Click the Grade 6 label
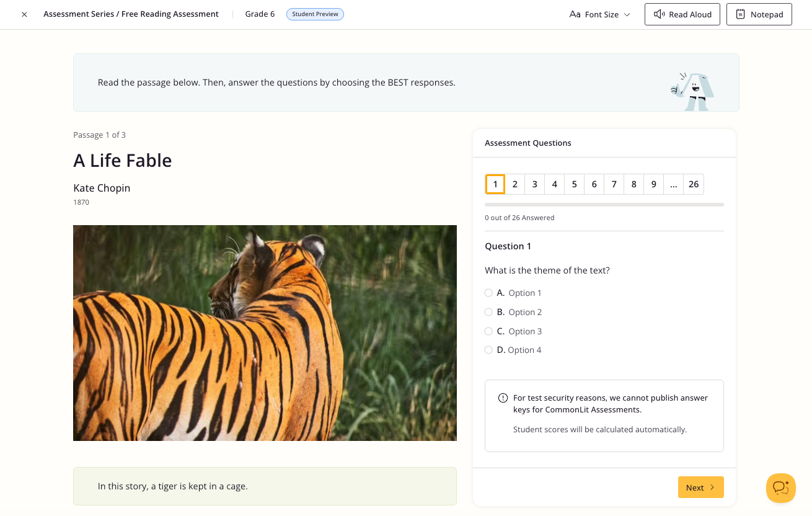Image resolution: width=812 pixels, height=516 pixels. click(260, 14)
